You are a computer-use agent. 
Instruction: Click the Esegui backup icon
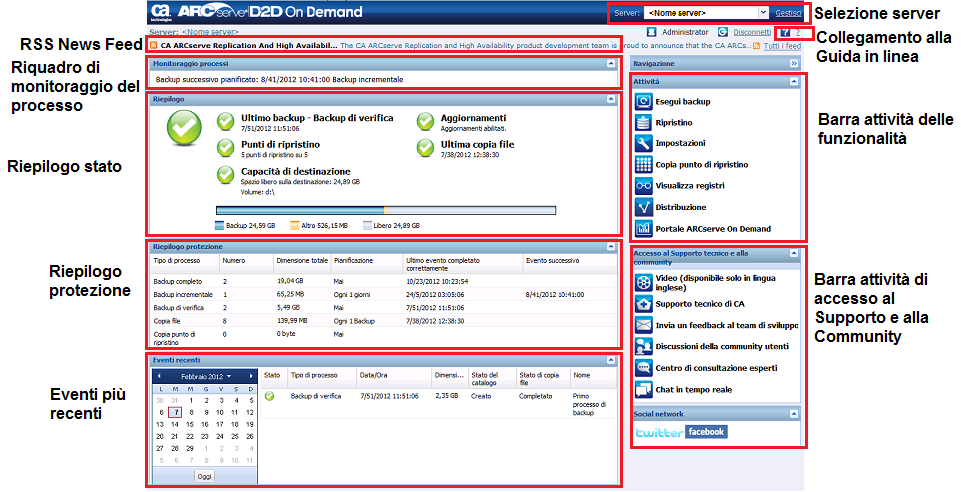tap(644, 101)
